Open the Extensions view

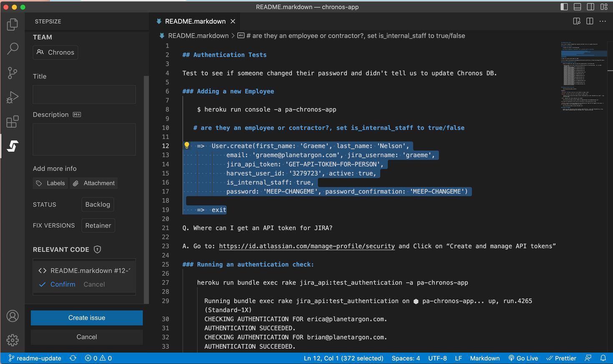[x=13, y=122]
